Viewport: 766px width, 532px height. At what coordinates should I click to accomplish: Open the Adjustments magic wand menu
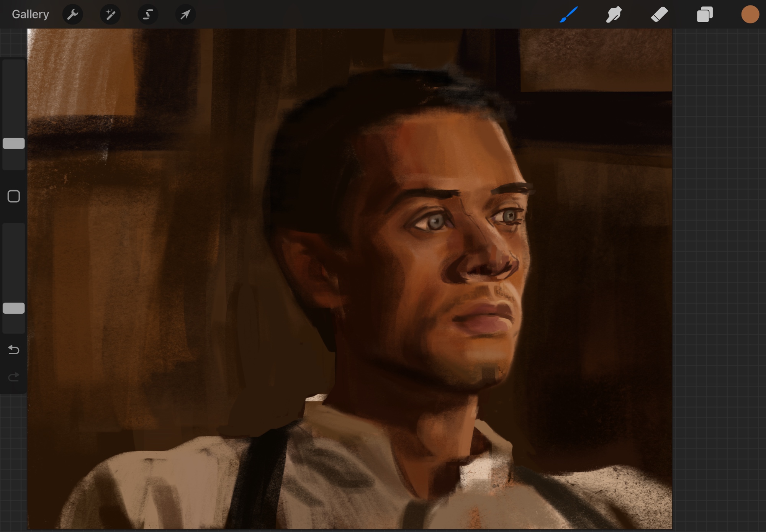coord(110,15)
